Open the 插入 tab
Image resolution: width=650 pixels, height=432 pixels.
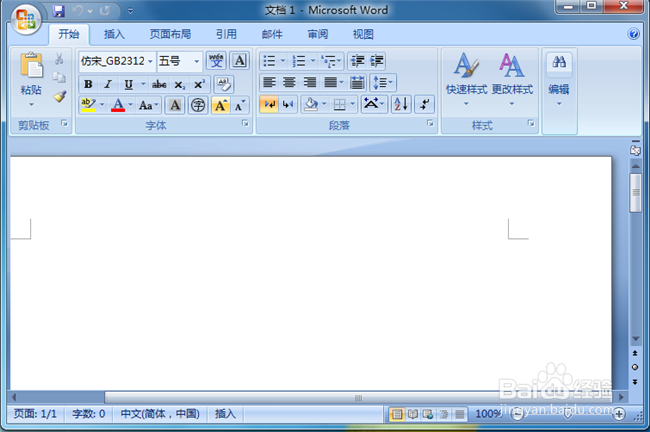[114, 34]
